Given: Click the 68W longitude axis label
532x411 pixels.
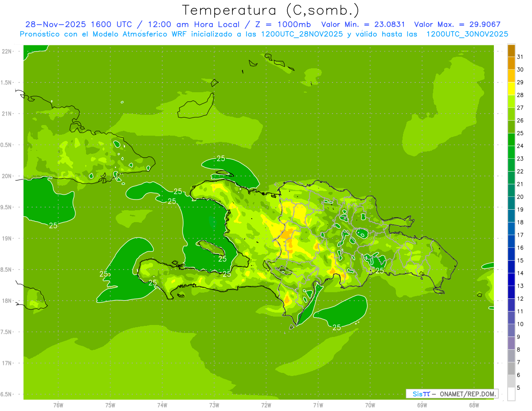Looking at the screenshot, I should click(474, 405).
